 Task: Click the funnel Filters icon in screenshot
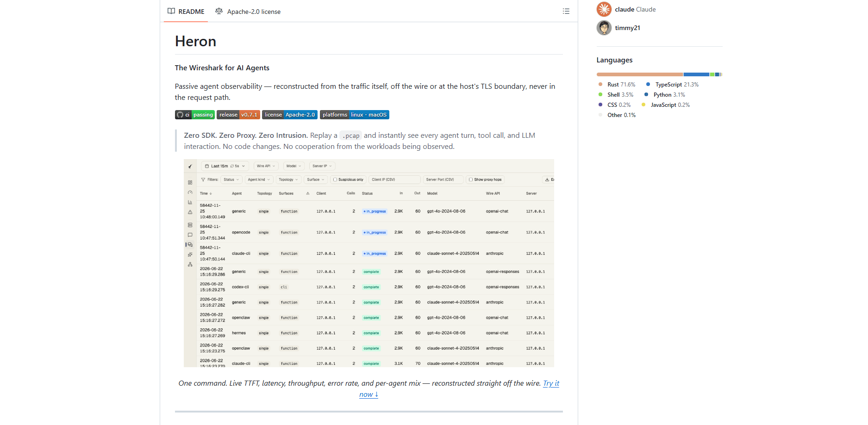point(203,179)
